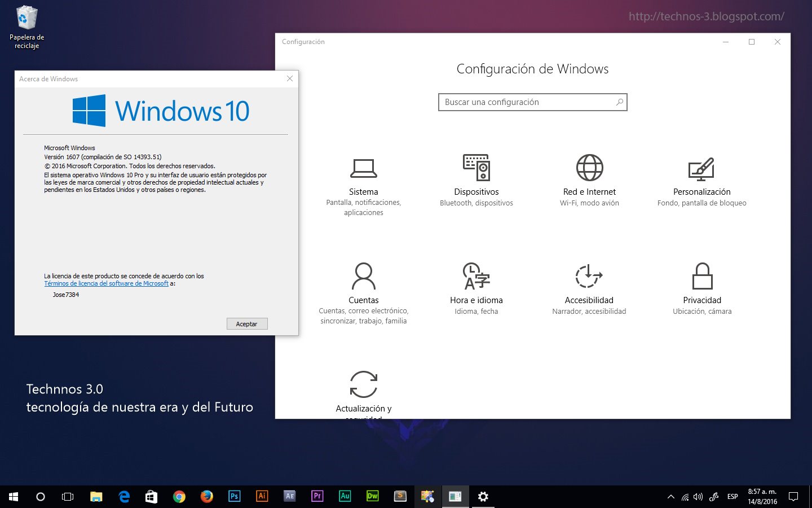Open Cortana search circle on taskbar
812x508 pixels.
[41, 497]
